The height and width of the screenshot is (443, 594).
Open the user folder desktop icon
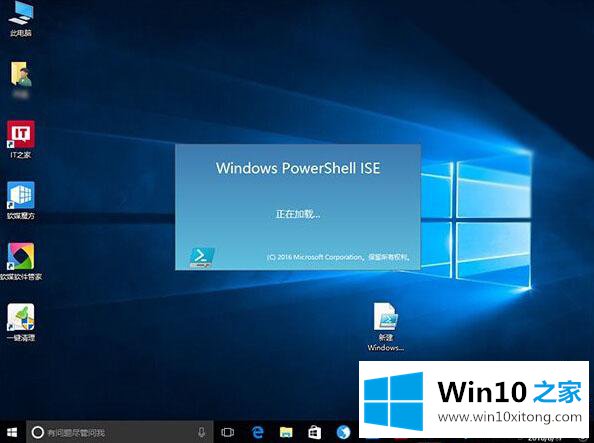tap(21, 79)
